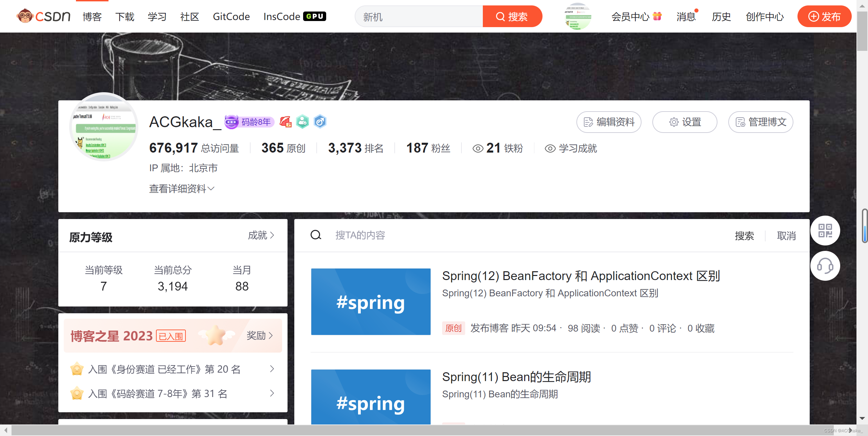Click 取消 in TA content search bar
Viewport: 868px width, 436px height.
tap(786, 236)
